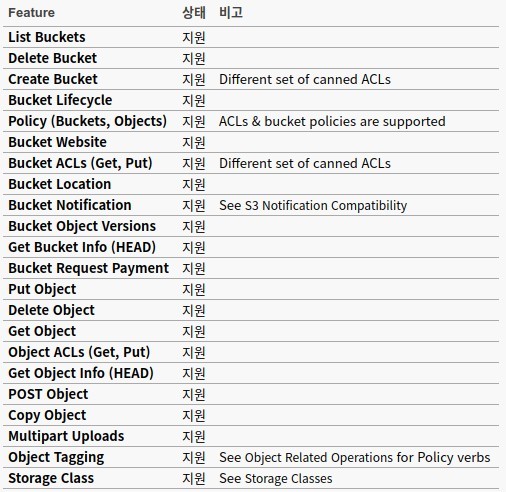The image size is (506, 492).
Task: Click 지원 status for Copy Object
Action: (194, 415)
